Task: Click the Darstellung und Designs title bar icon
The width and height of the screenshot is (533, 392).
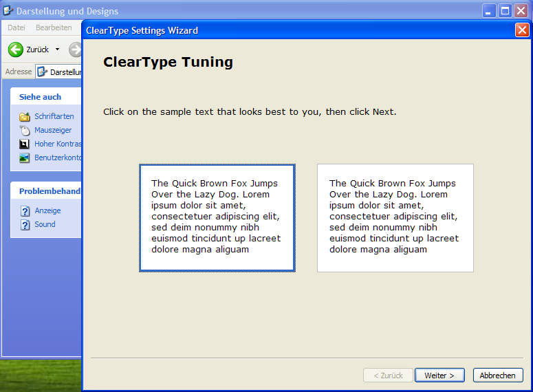Action: (x=8, y=11)
